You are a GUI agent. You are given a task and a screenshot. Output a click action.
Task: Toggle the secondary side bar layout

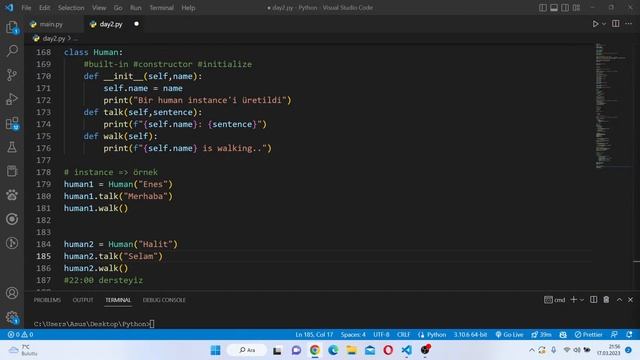[x=565, y=8]
